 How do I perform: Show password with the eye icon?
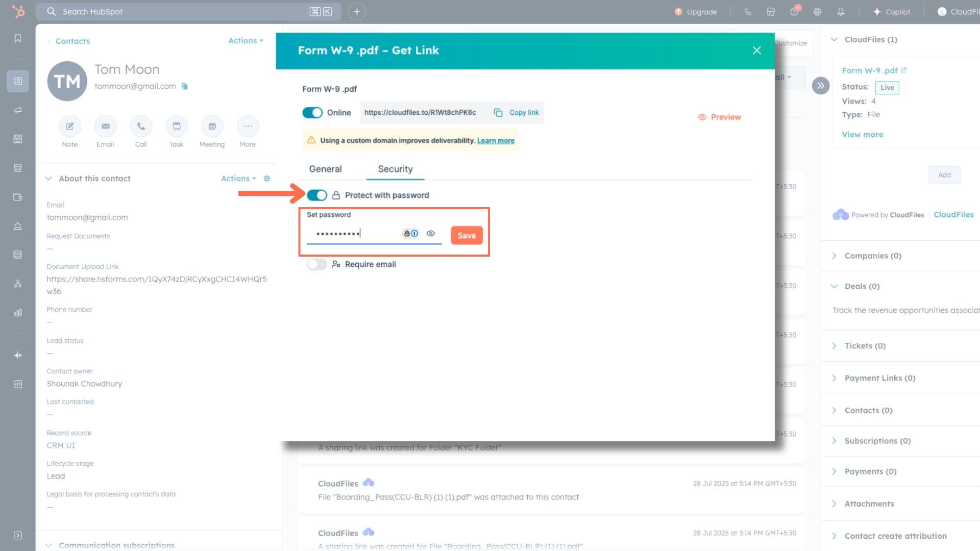click(x=431, y=234)
